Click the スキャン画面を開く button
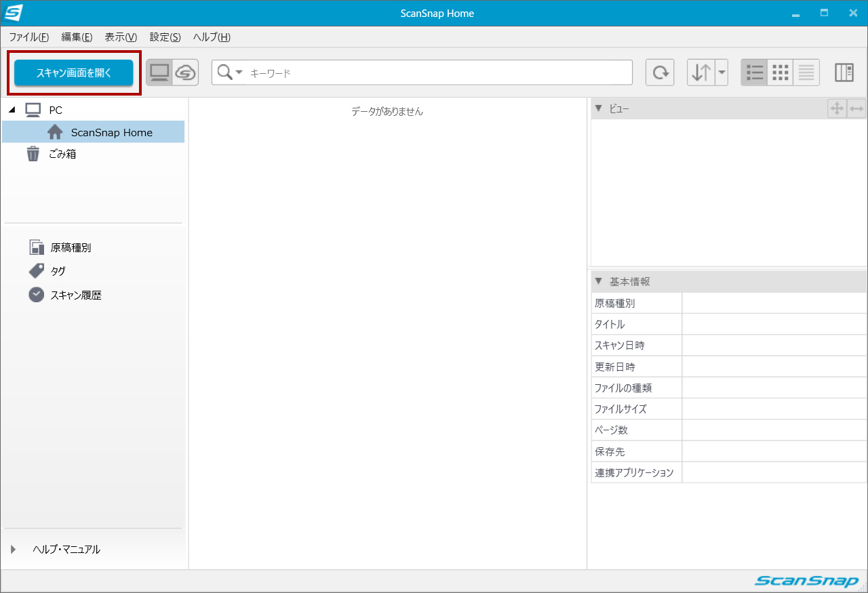 (73, 72)
